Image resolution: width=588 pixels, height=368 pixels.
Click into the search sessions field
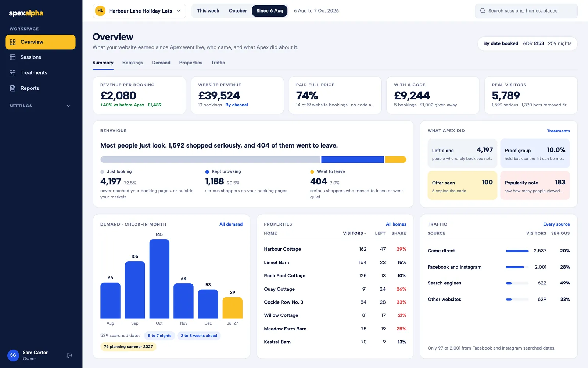click(x=526, y=11)
